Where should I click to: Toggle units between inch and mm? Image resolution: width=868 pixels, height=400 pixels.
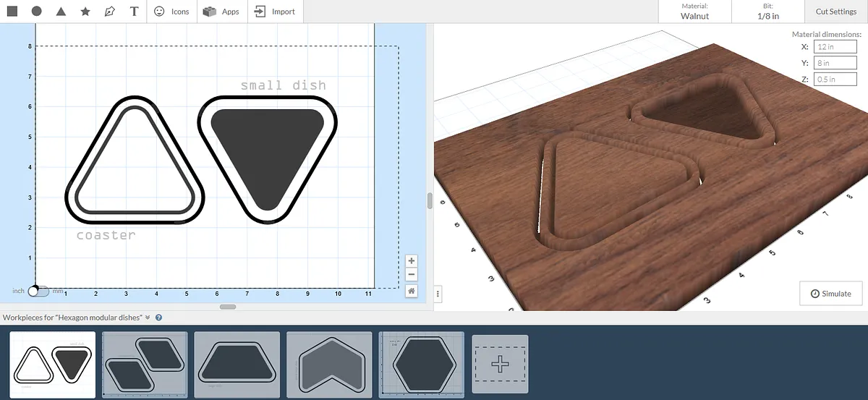[x=38, y=291]
